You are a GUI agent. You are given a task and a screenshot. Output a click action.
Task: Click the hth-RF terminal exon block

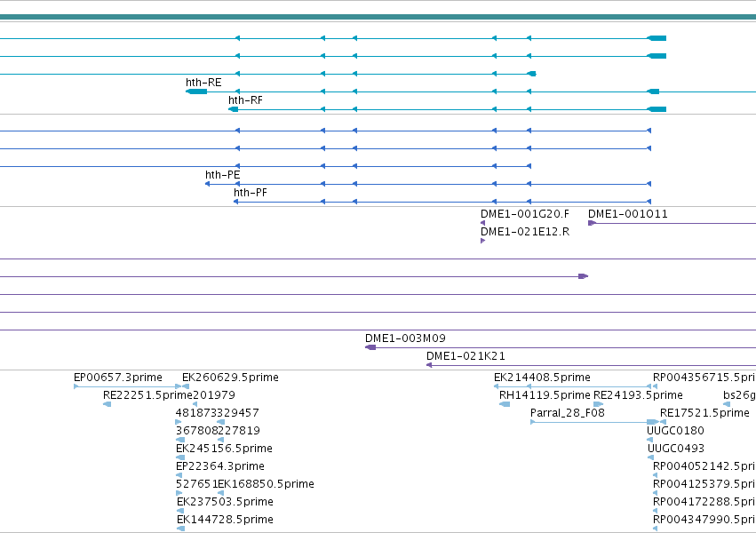click(x=234, y=109)
